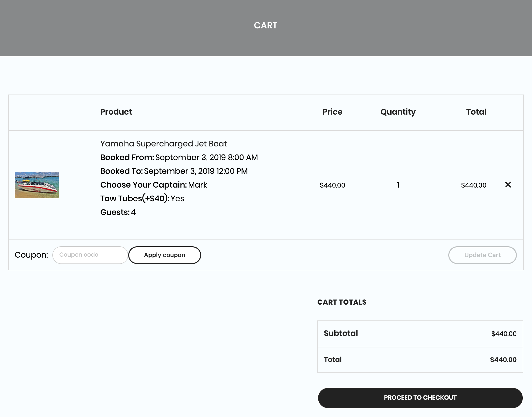532x417 pixels.
Task: Select the Guests: 4 line
Action: click(118, 212)
